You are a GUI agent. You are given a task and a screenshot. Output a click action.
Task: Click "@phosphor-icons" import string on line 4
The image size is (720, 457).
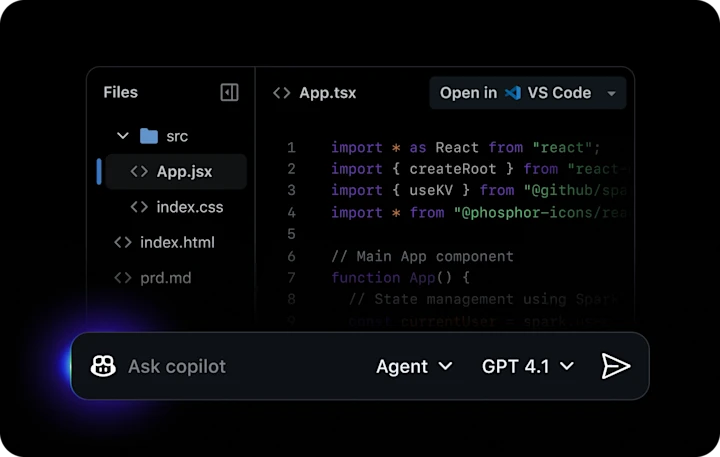tap(540, 213)
